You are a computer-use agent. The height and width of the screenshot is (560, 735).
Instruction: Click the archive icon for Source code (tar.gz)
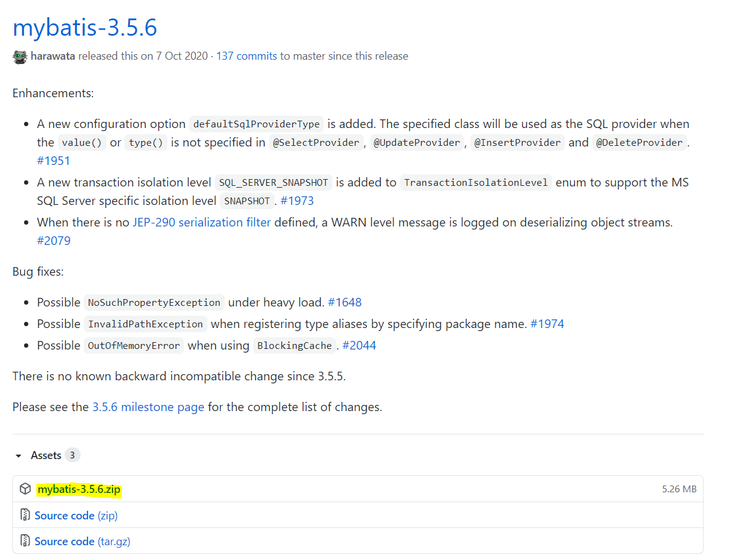point(25,541)
